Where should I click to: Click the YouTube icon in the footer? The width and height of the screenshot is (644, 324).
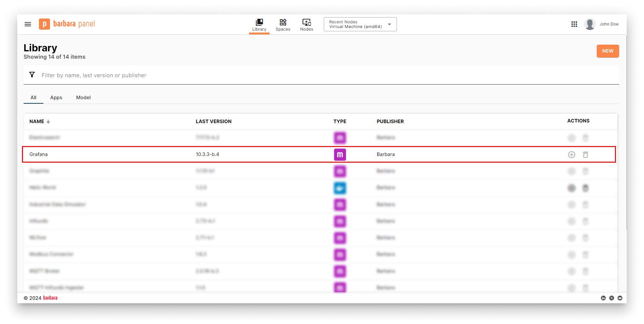[x=620, y=298]
